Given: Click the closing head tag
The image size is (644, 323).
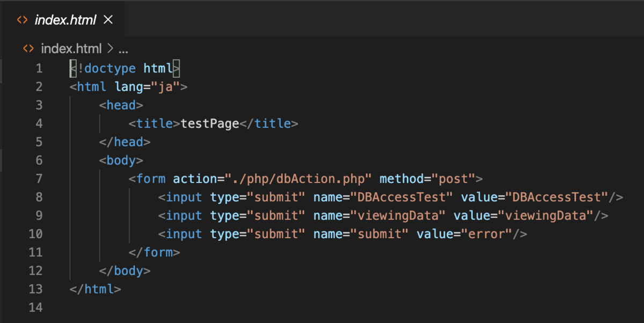Looking at the screenshot, I should 125,142.
